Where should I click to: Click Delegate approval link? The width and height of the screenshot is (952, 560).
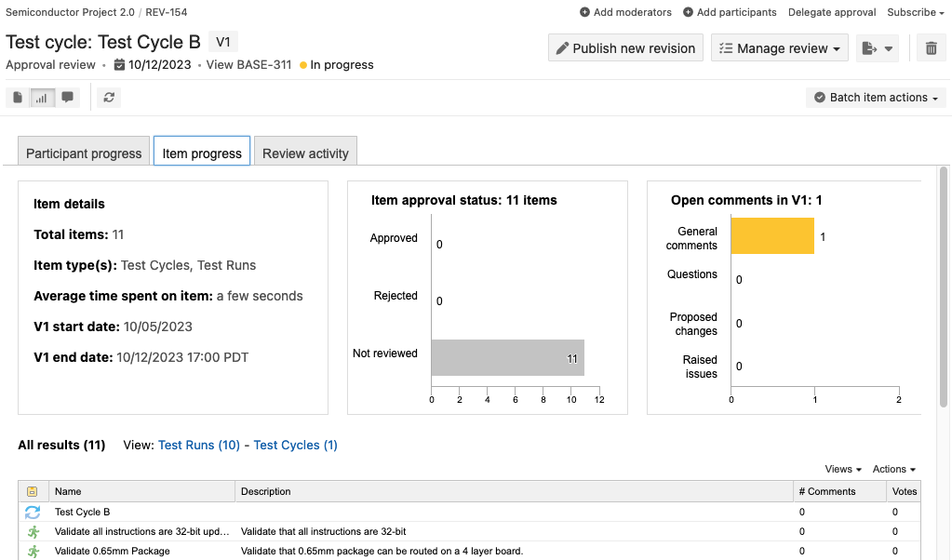[x=832, y=12]
